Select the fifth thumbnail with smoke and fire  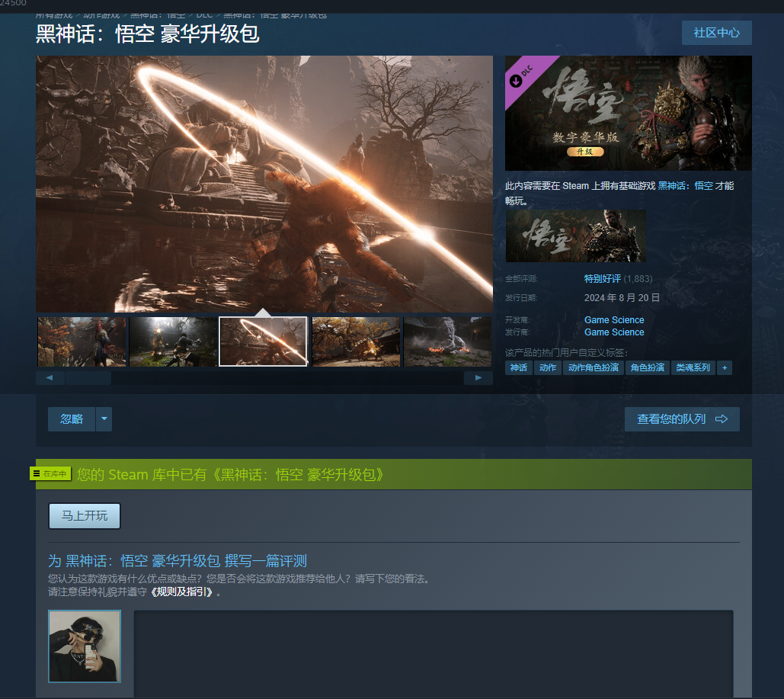point(447,341)
